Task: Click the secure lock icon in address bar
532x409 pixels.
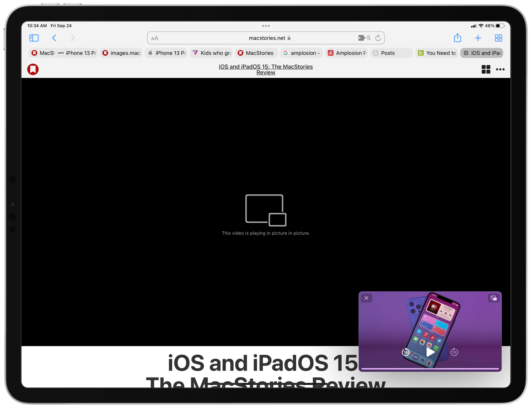Action: tap(289, 38)
